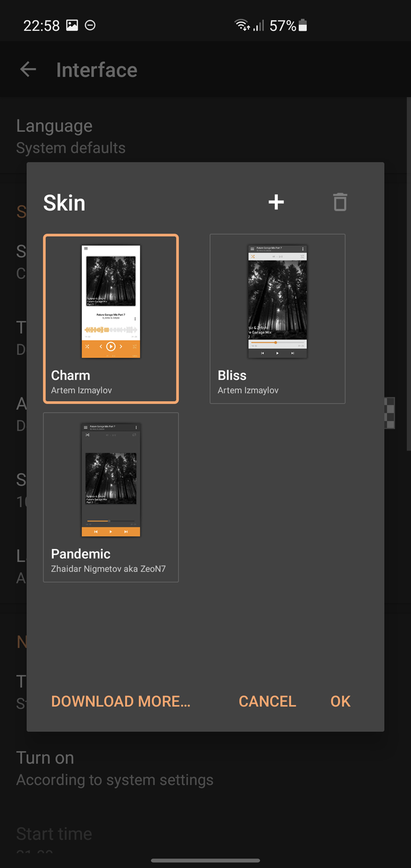Tap the bottom navigation gesture bar
411x868 pixels.
[206, 860]
